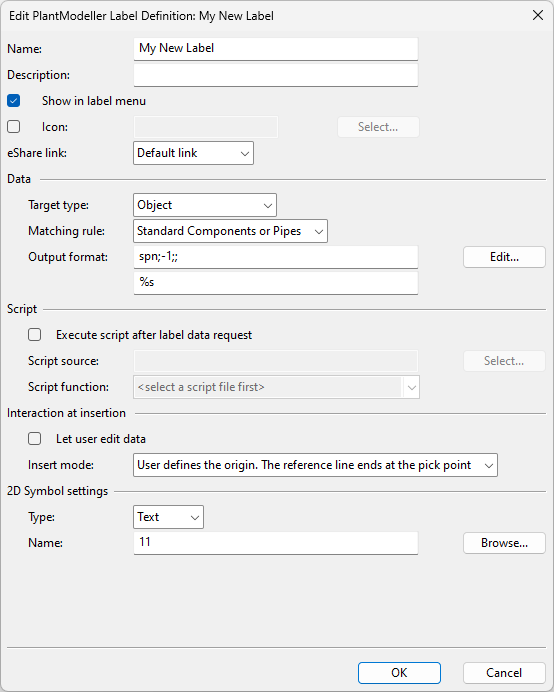The width and height of the screenshot is (554, 692).
Task: Close the Edit Label Definition dialog
Action: [x=538, y=15]
